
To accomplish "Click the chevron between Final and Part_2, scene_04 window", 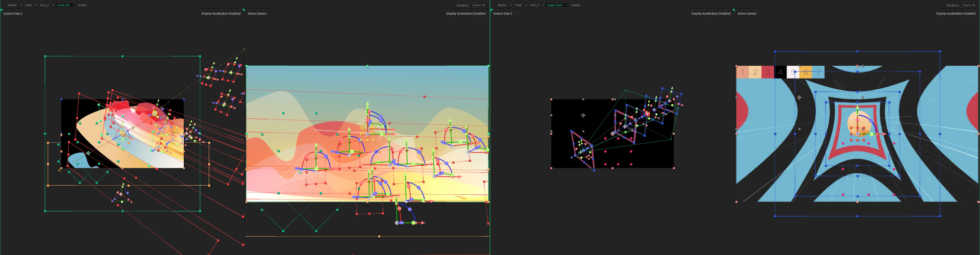I will (36, 5).
